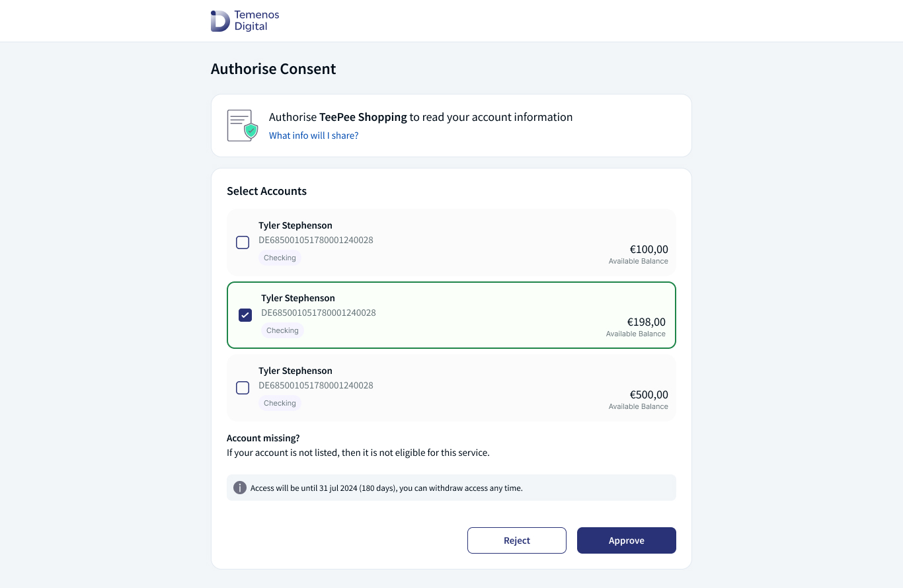Screen dimensions: 903x588
Task: Click the €198,00 available balance amount
Action: [646, 322]
